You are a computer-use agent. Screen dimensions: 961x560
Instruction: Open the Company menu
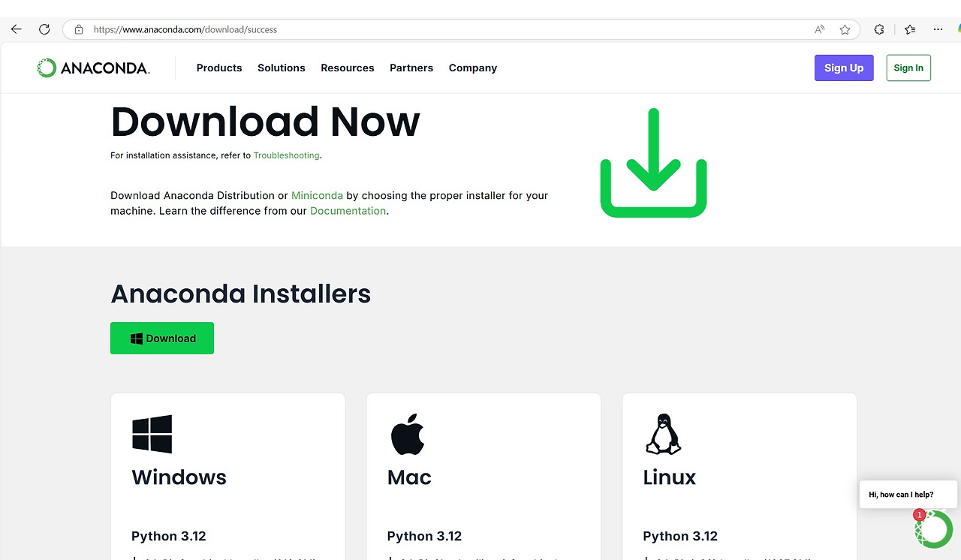(x=473, y=68)
